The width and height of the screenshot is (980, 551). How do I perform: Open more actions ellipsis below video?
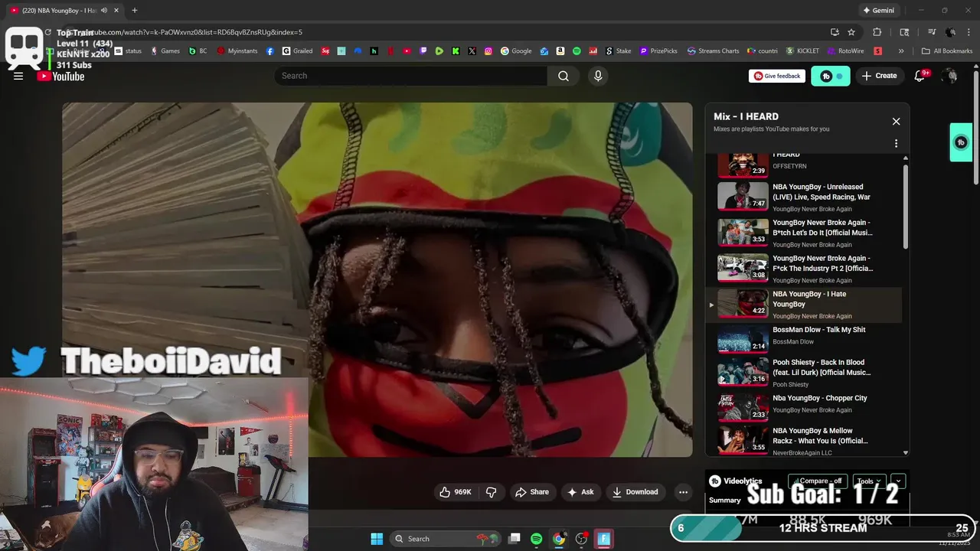click(x=683, y=492)
